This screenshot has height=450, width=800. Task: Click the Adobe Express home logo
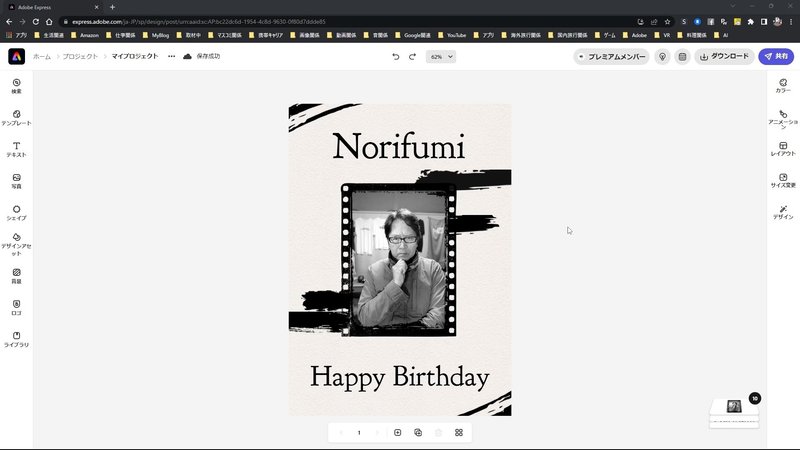click(16, 56)
